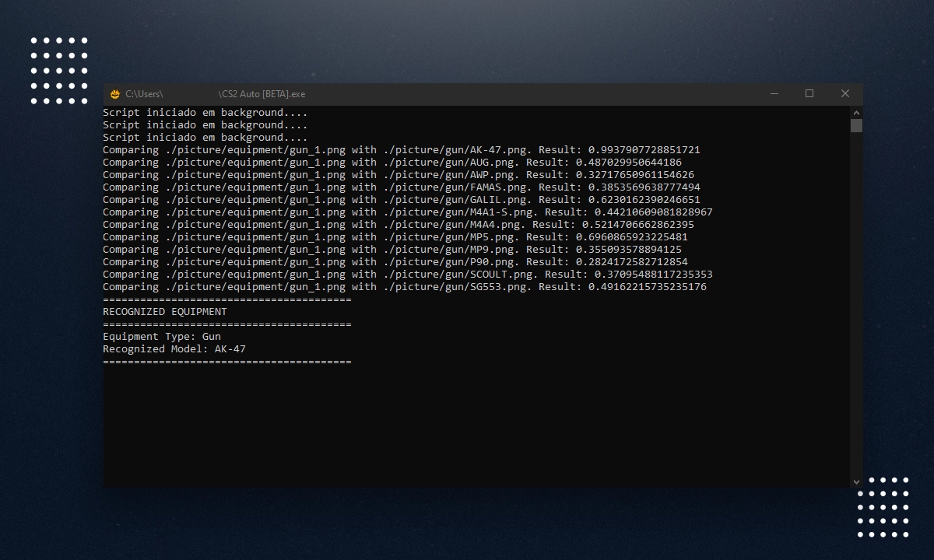Click the MP5.png comparison result line
This screenshot has width=934, height=560.
coord(395,237)
